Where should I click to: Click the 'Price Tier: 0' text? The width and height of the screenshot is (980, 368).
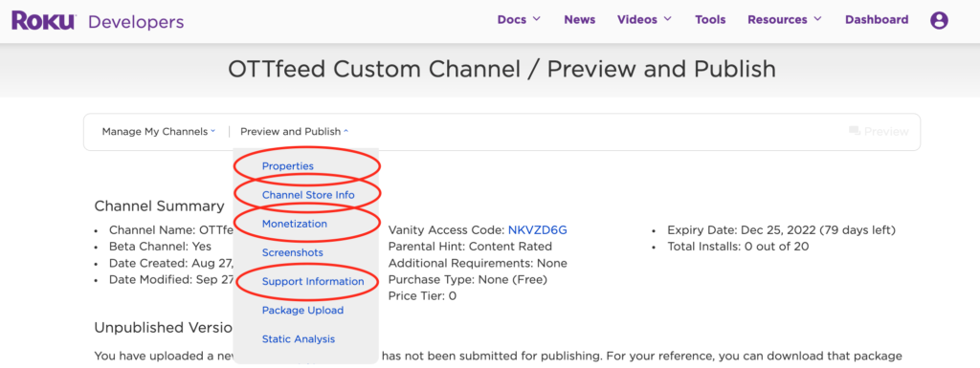pos(422,295)
